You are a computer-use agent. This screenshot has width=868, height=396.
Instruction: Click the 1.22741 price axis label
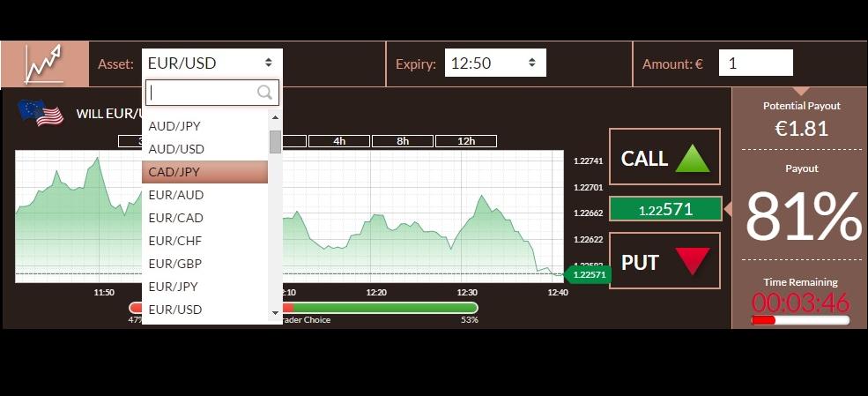(x=589, y=161)
